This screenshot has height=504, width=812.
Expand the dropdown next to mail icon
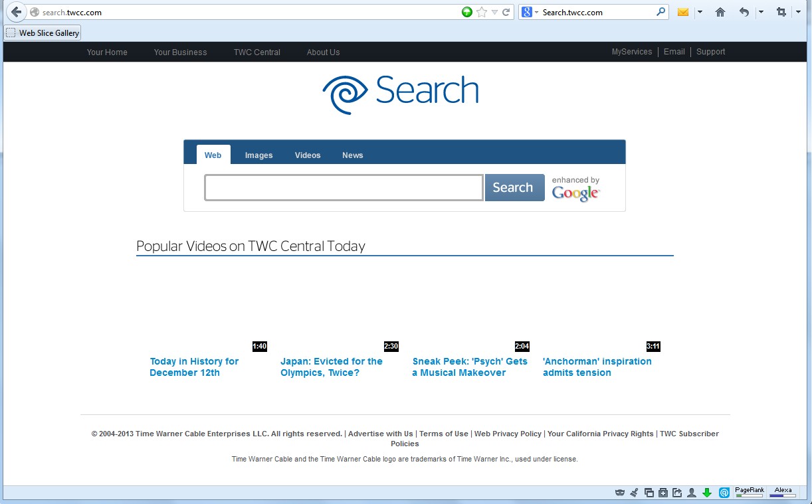[x=700, y=12]
